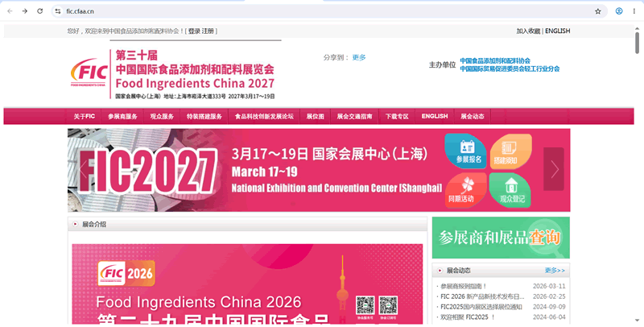Click the date 2026-03-11
Screen dimensions: 644x327
click(549, 287)
